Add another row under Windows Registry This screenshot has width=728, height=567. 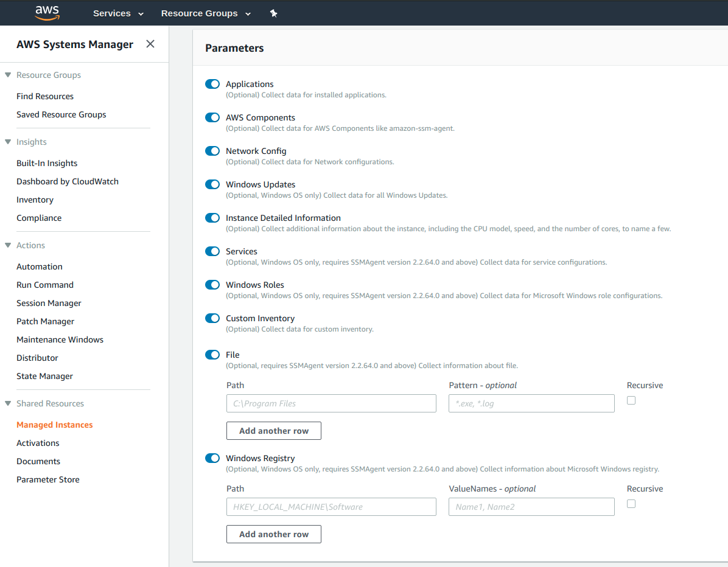[273, 534]
